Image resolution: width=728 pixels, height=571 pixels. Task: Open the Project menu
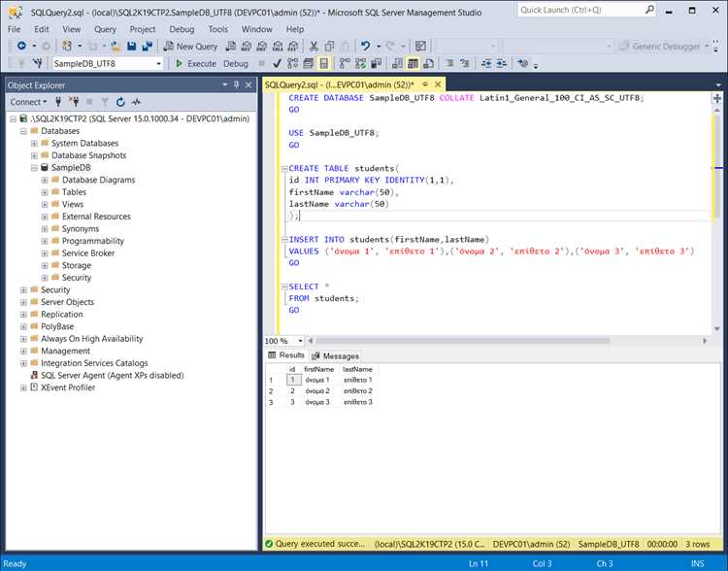click(143, 29)
